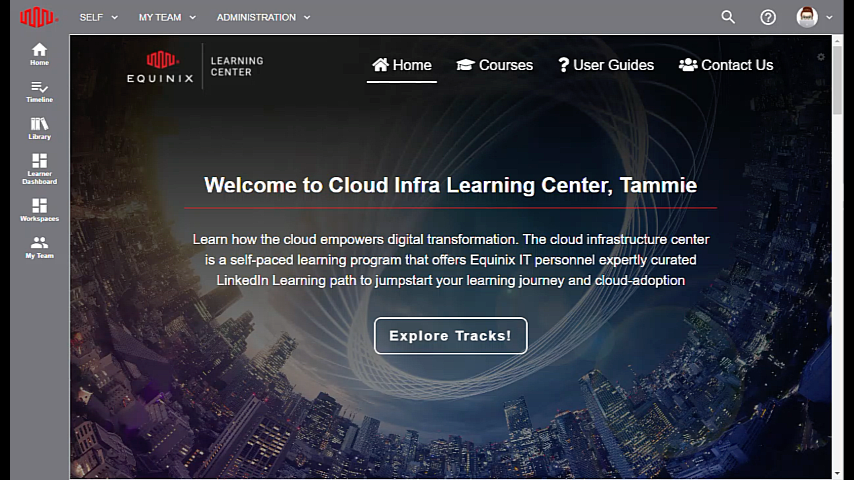Open the Home icon in left sidebar
The width and height of the screenshot is (854, 480).
coord(39,54)
